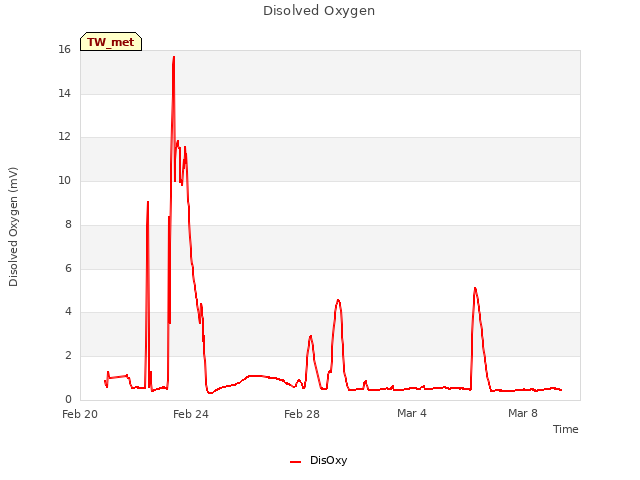This screenshot has width=640, height=480.
Task: Click the peak near 4.6 mV after Feb 28
Action: [x=338, y=300]
